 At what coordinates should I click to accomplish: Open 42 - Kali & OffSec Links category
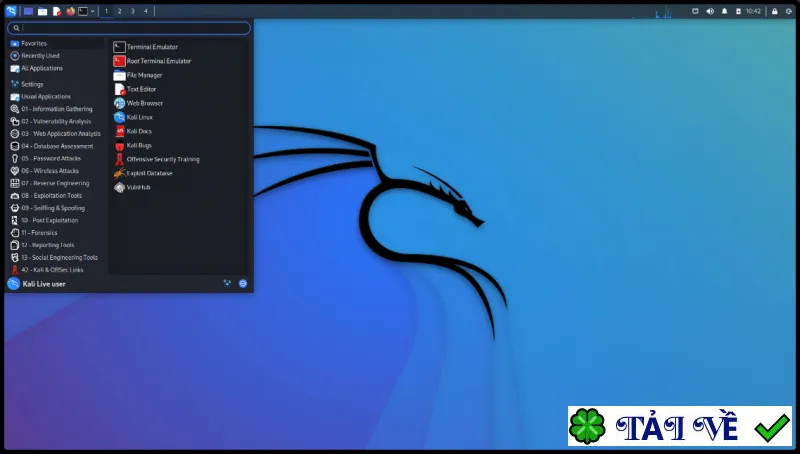56,269
